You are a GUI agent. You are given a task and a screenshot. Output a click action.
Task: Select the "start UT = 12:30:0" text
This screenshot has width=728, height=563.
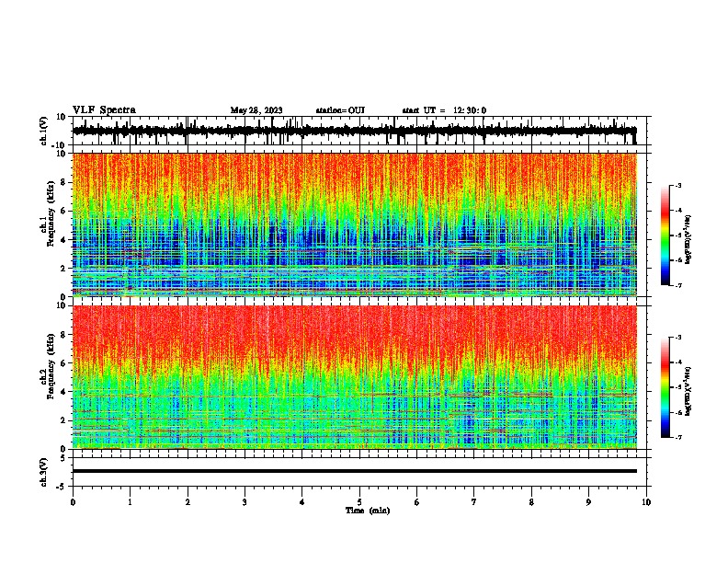444,110
